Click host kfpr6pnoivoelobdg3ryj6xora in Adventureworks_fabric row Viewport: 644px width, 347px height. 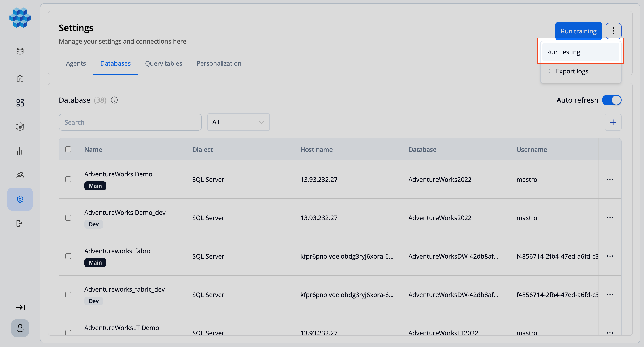347,256
